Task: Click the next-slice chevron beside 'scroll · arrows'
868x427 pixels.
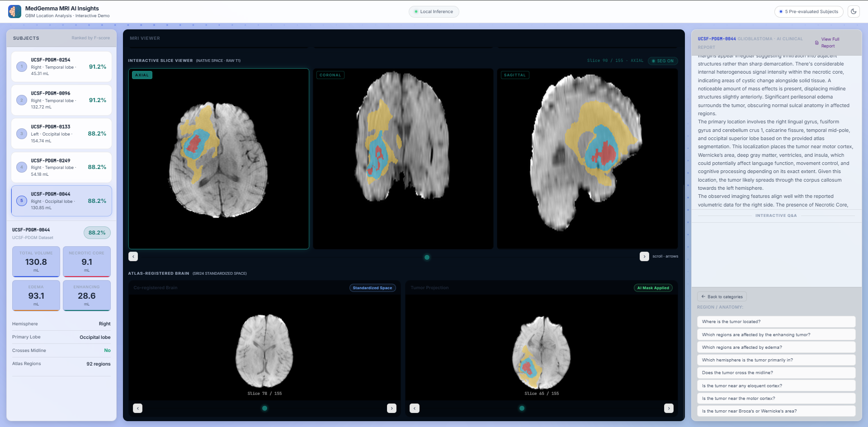Action: coord(645,256)
